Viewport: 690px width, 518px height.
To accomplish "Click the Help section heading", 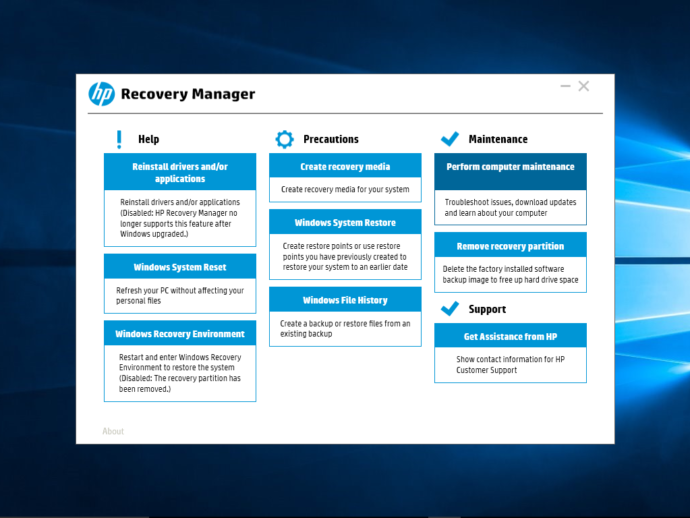I will click(149, 139).
